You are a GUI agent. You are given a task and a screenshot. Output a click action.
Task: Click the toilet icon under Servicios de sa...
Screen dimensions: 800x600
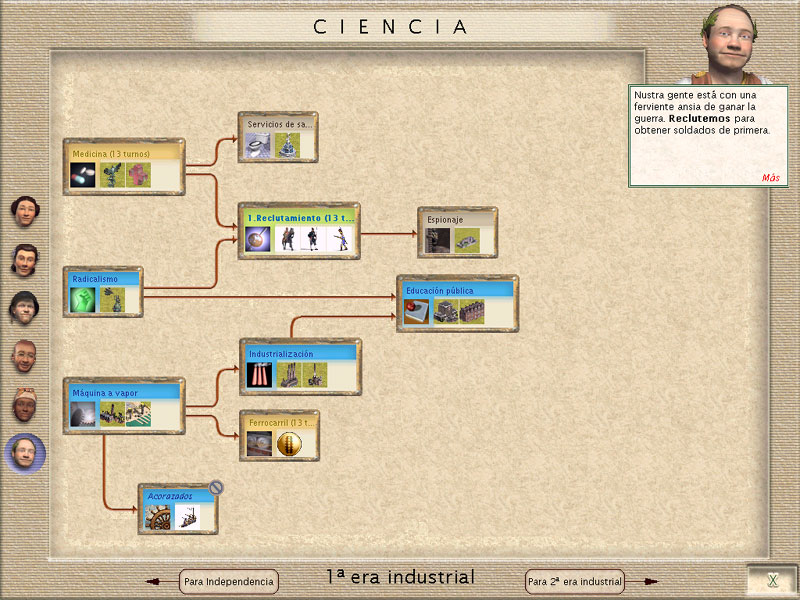pyautogui.click(x=259, y=146)
